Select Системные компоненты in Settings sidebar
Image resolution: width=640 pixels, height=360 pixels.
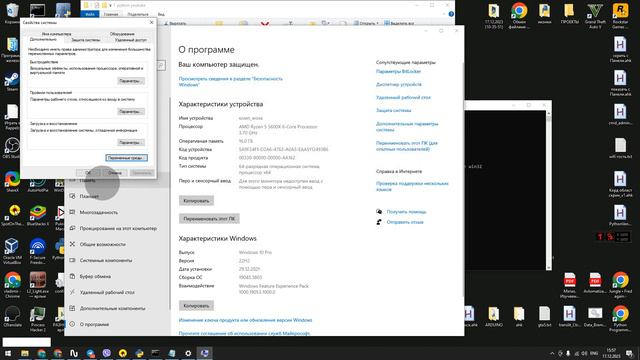coord(106,260)
